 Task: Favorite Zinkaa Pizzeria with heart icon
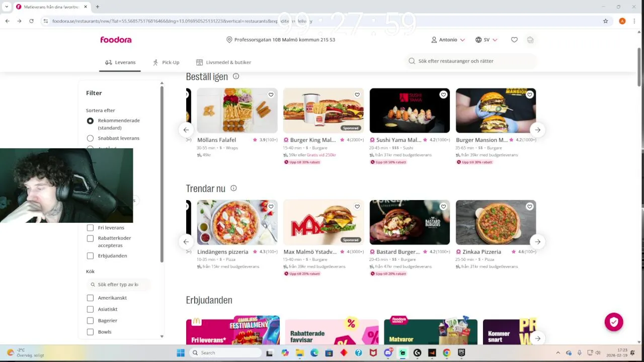point(530,206)
